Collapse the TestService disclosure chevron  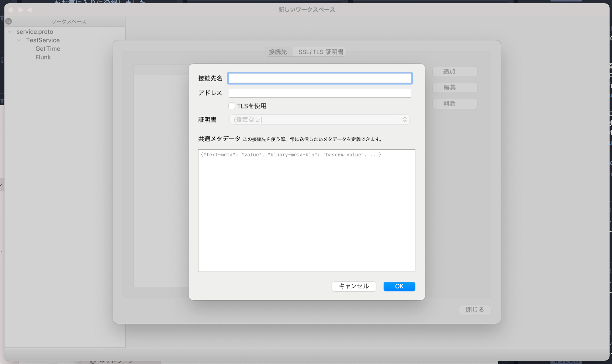(19, 40)
